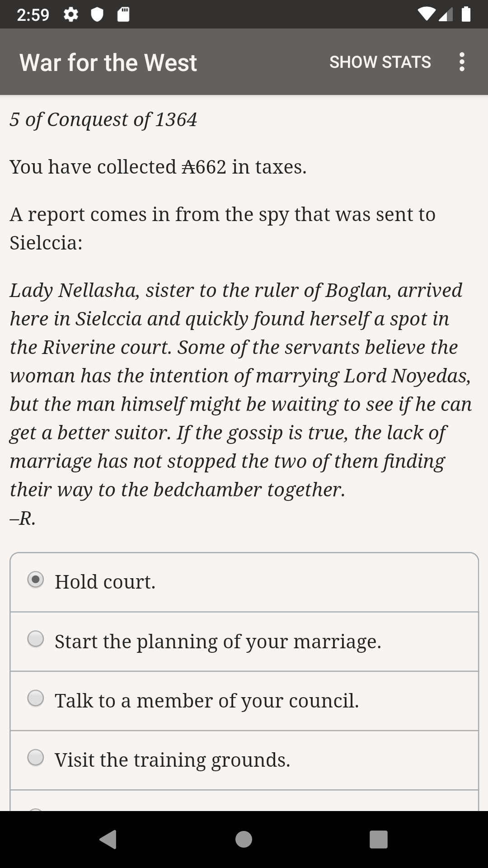The image size is (488, 868).
Task: Tap the date line 5 of Conquest of 1364
Action: 103,119
